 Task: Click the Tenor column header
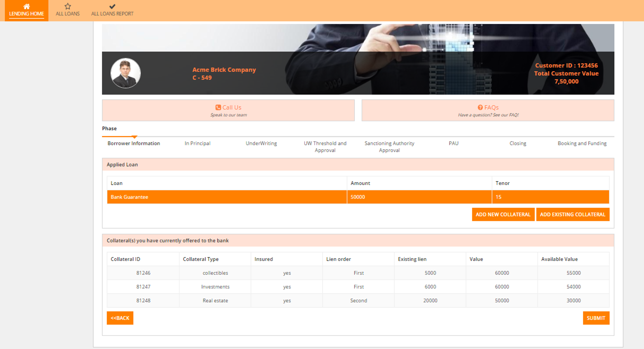[550, 183]
